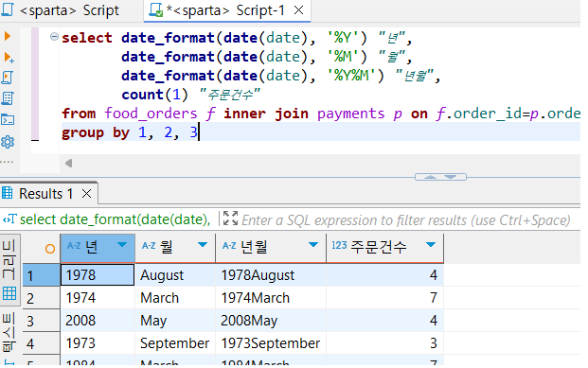Select row number 3 header
The width and height of the screenshot is (588, 368).
click(42, 321)
